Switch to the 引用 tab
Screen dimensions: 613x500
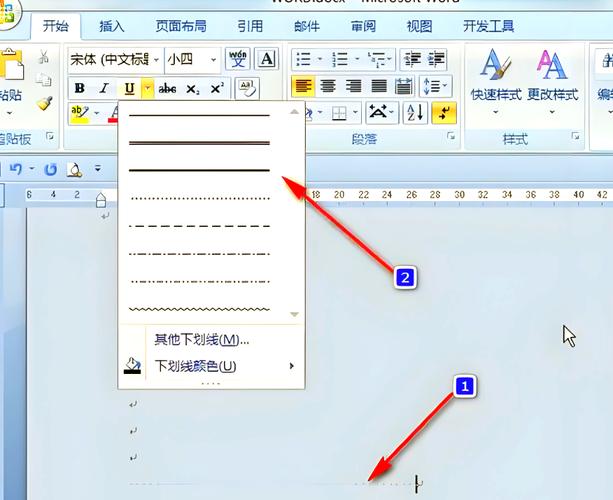point(250,26)
